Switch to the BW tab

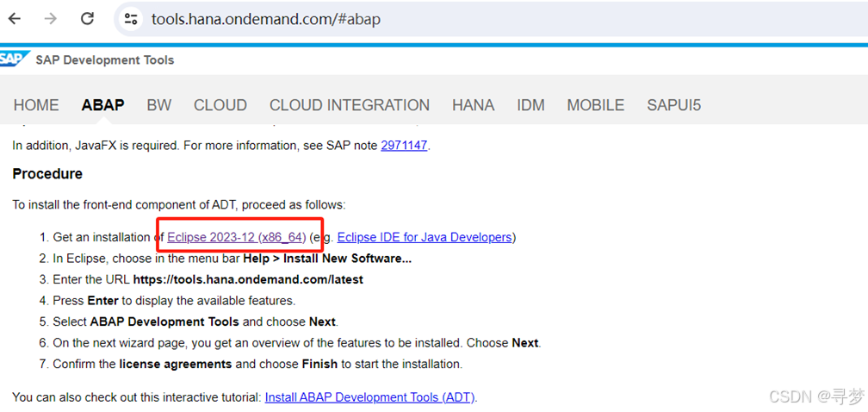point(158,105)
